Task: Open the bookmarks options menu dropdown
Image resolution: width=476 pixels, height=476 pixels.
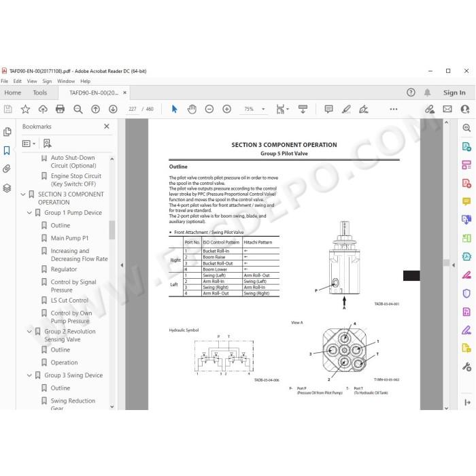Action: click(x=29, y=143)
